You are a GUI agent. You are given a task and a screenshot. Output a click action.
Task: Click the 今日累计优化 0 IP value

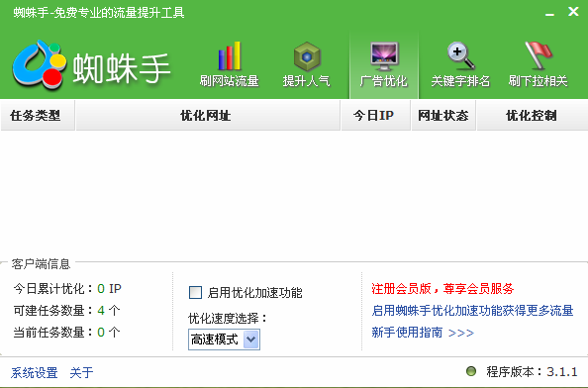point(109,289)
